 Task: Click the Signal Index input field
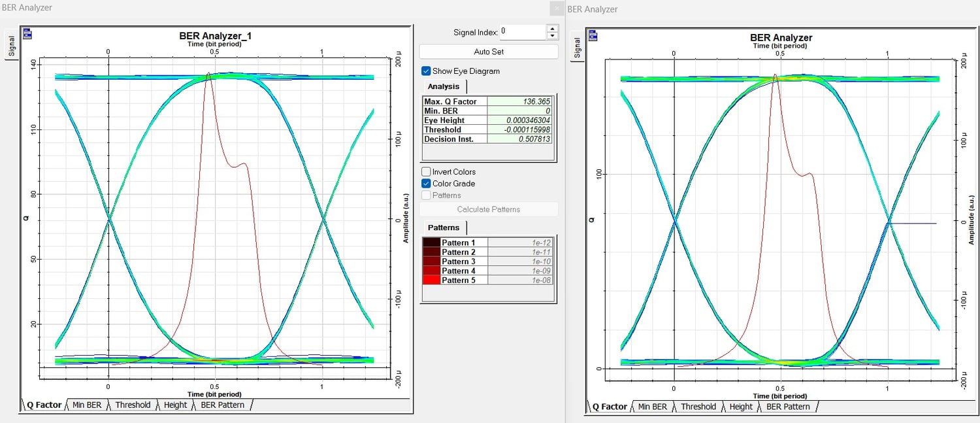point(523,31)
